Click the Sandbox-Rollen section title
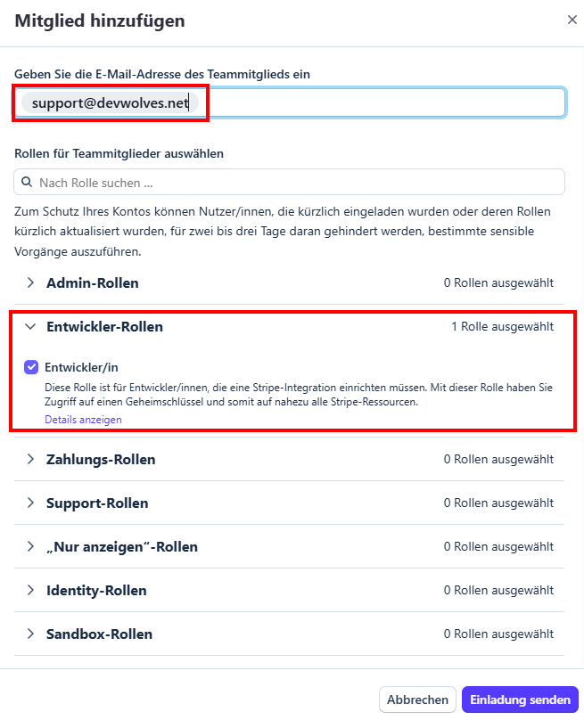Image resolution: width=584 pixels, height=728 pixels. pyautogui.click(x=99, y=634)
